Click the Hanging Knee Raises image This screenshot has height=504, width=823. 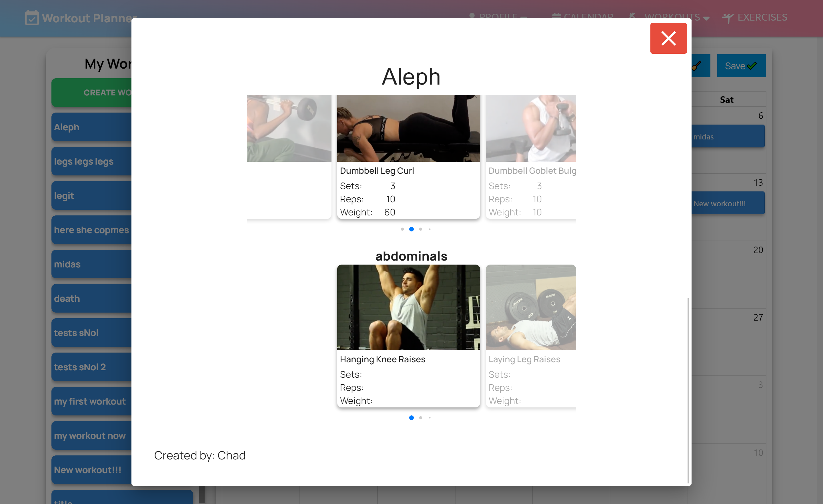click(x=408, y=307)
